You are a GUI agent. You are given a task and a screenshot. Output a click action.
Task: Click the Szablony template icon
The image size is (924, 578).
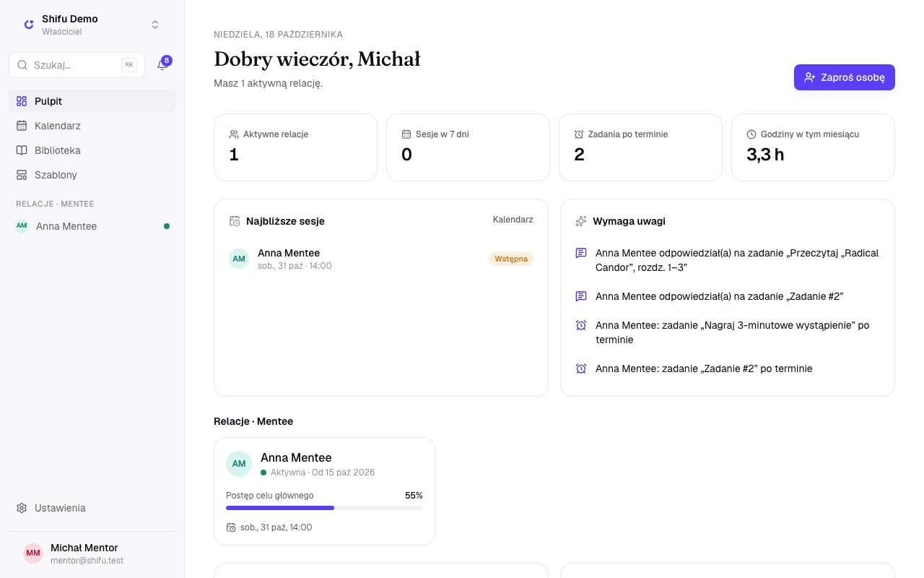[x=22, y=175]
